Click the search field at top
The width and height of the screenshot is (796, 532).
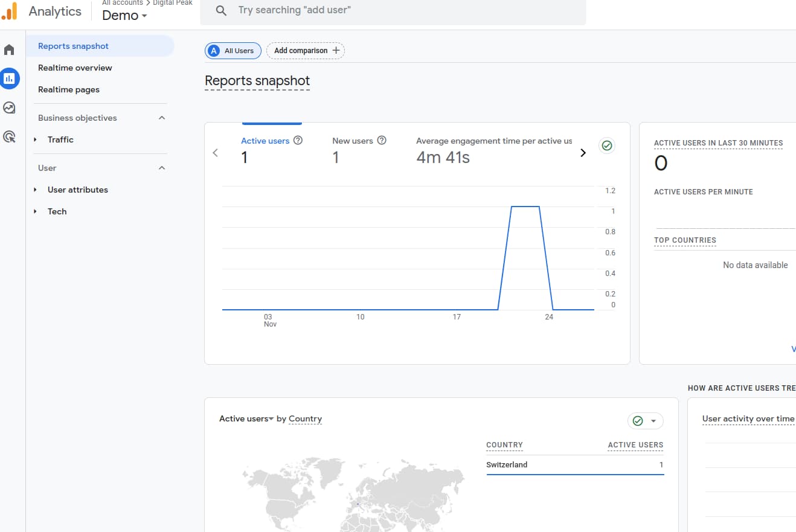pyautogui.click(x=393, y=10)
